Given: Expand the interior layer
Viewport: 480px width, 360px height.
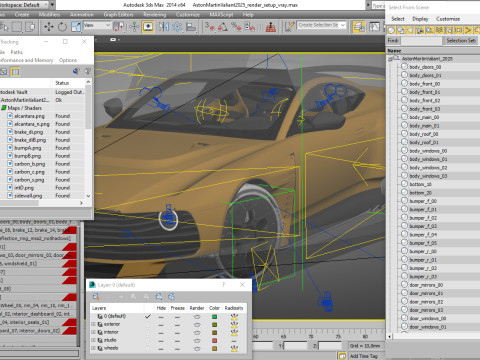Looking at the screenshot, I should point(93,332).
